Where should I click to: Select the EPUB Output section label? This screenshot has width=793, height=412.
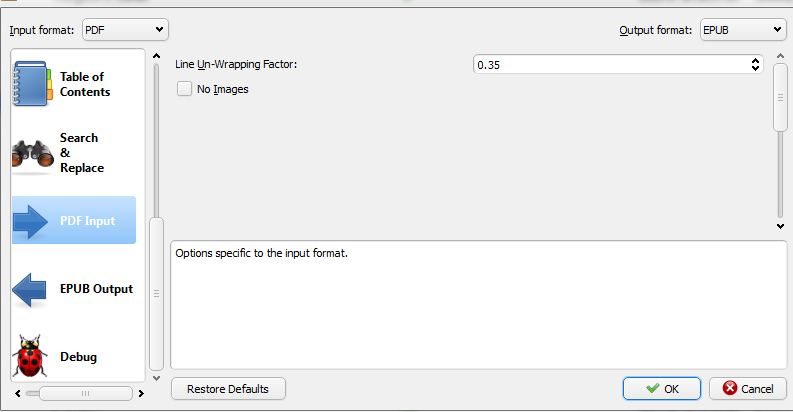point(96,289)
